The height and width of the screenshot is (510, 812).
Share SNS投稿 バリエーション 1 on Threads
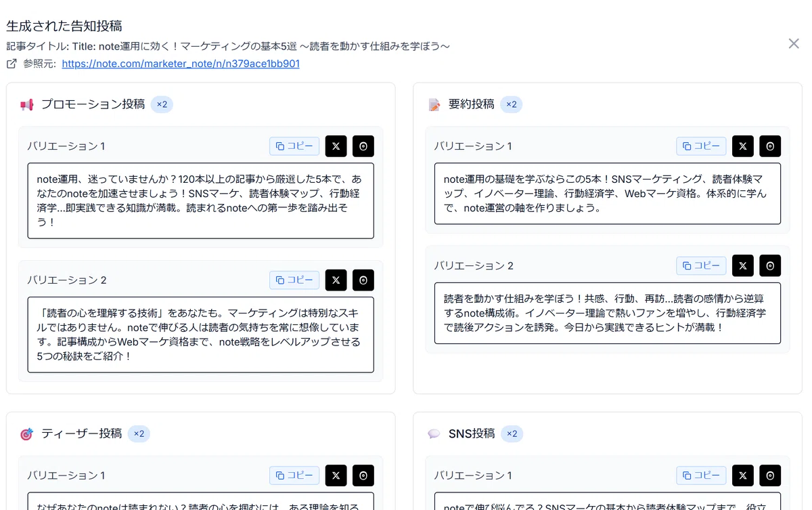pyautogui.click(x=770, y=475)
